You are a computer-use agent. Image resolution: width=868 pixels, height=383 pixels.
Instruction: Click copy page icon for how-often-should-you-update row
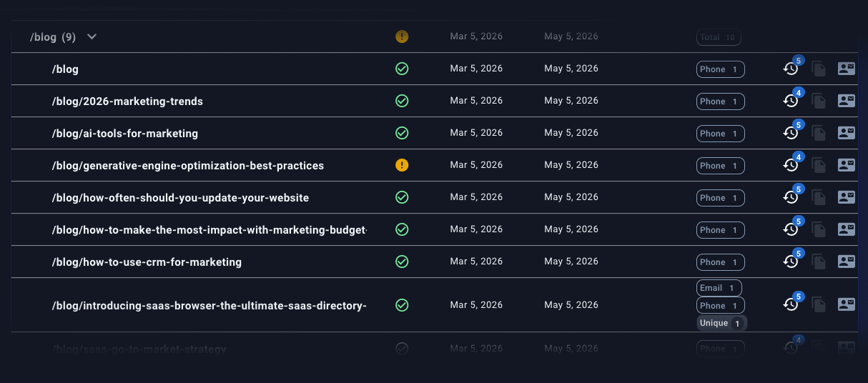pyautogui.click(x=819, y=198)
